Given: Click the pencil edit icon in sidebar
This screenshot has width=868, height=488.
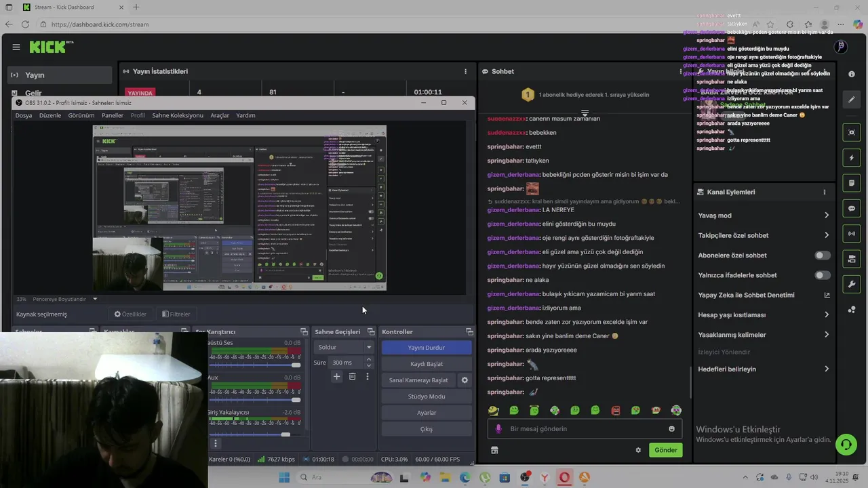Looking at the screenshot, I should [852, 100].
